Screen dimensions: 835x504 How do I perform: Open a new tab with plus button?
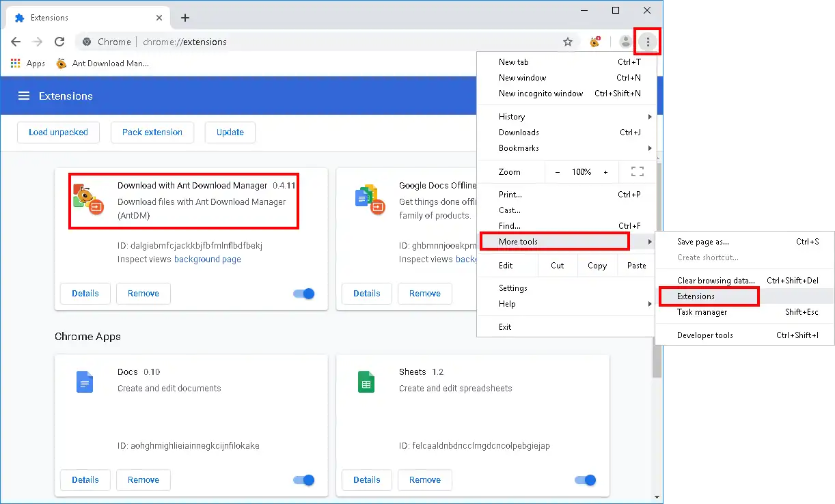pos(185,18)
